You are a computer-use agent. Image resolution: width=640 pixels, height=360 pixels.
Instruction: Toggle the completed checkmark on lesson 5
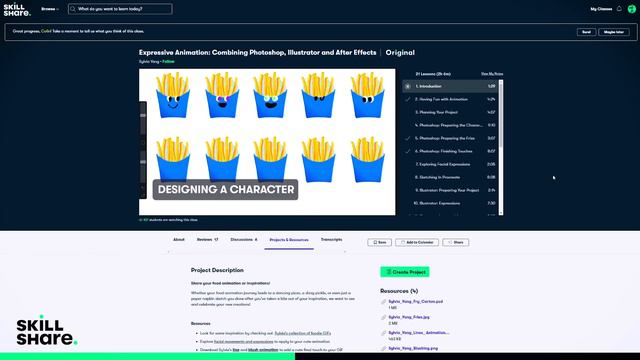pos(407,138)
